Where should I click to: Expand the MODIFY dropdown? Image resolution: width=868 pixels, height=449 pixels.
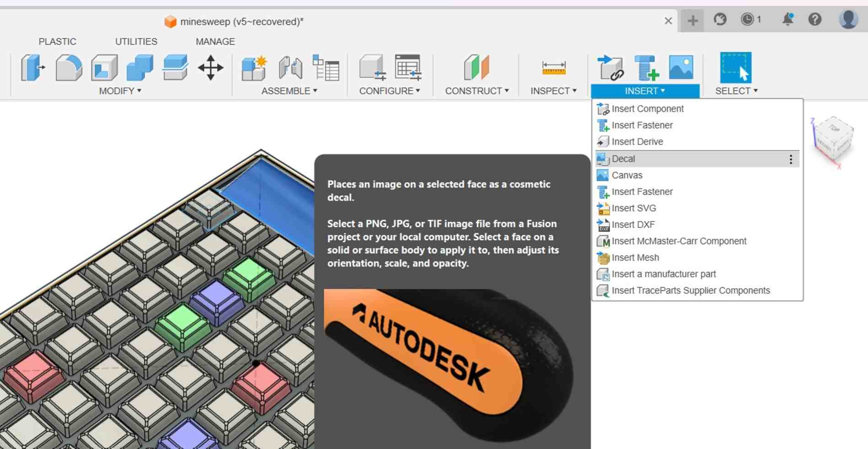click(x=120, y=91)
